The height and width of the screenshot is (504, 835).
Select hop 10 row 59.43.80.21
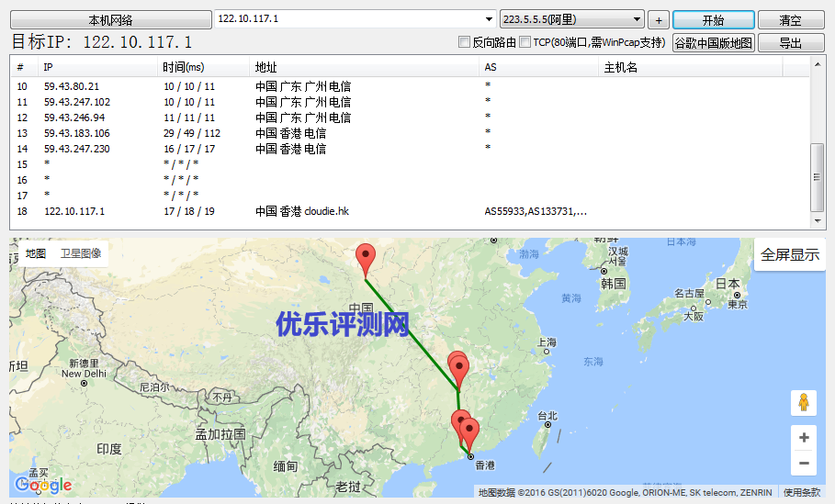410,86
